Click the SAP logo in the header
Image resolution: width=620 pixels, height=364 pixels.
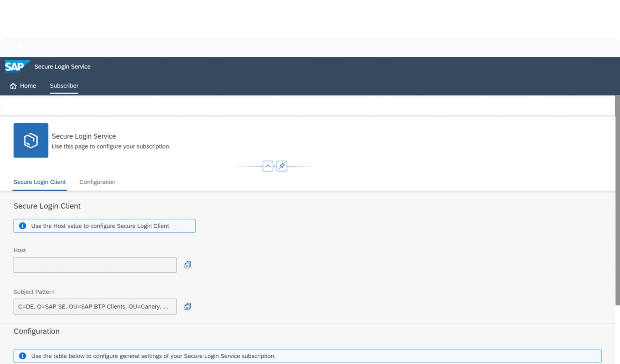point(17,66)
